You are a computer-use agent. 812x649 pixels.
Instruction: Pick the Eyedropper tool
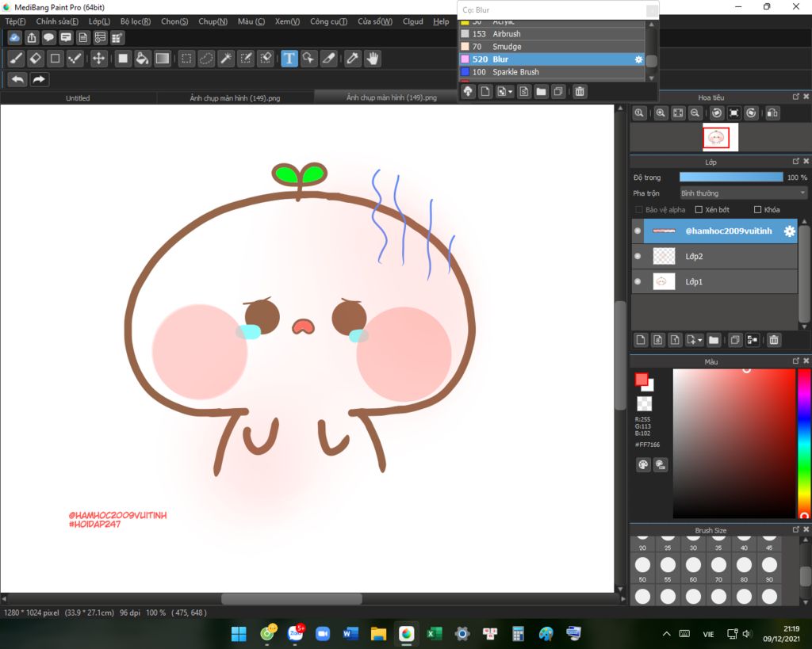click(352, 59)
